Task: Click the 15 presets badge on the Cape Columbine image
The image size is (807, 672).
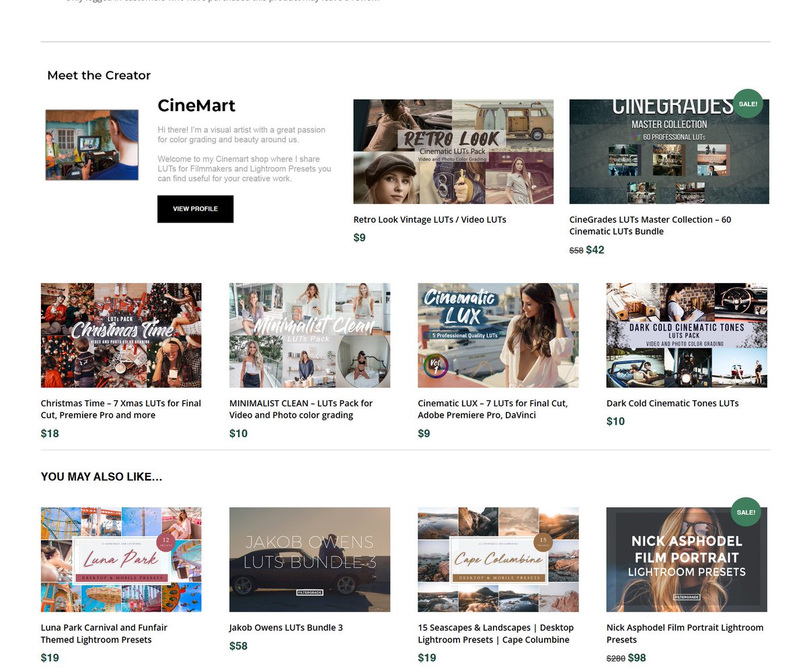Action: pos(543,542)
